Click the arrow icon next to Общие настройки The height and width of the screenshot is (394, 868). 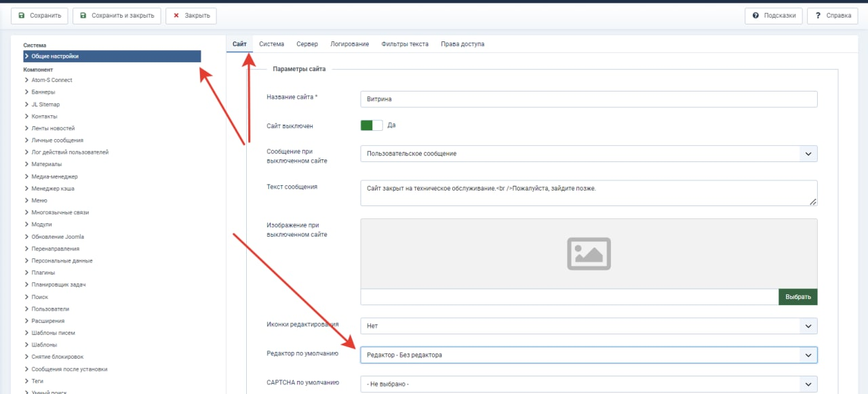(26, 56)
